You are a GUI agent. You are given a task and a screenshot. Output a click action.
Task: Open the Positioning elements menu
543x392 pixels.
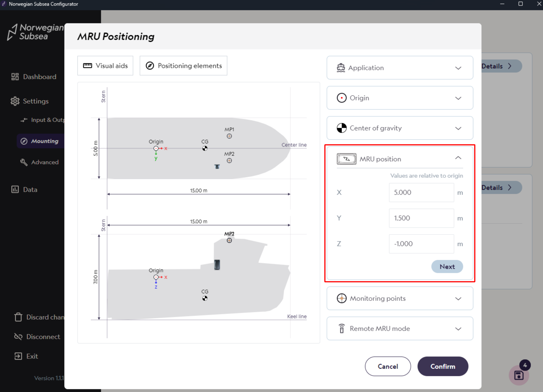[183, 66]
